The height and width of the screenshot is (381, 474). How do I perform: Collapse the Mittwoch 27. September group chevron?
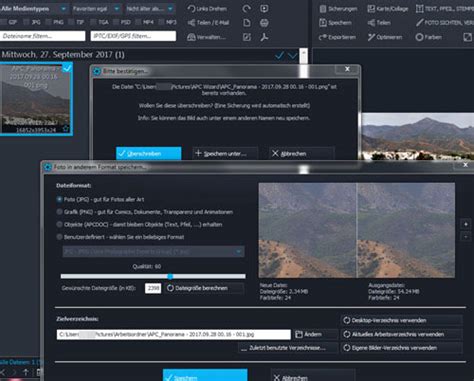pos(292,55)
